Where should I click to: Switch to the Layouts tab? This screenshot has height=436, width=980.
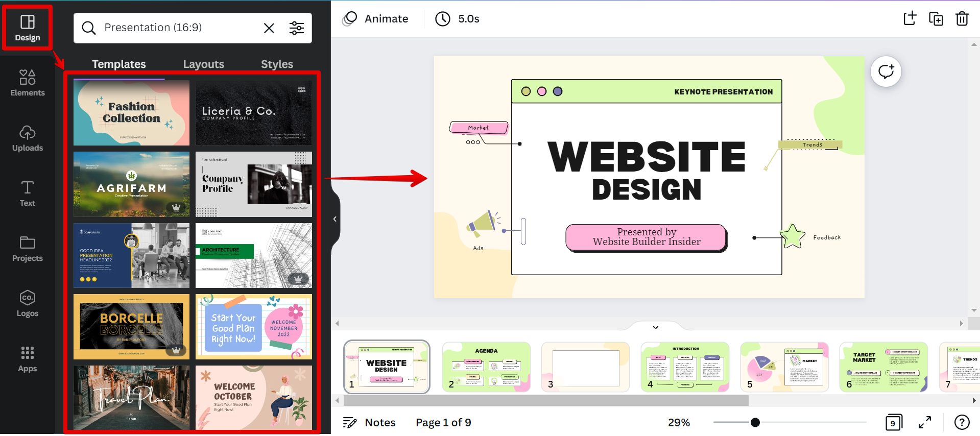203,64
